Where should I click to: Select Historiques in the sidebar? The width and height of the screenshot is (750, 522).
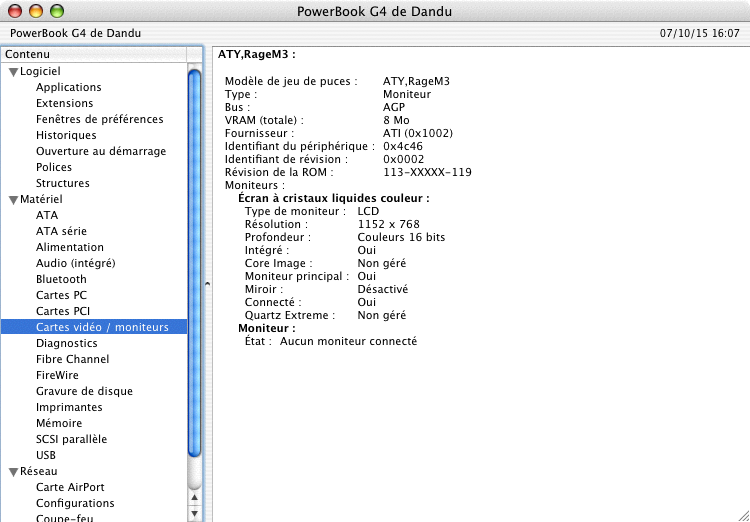(x=66, y=135)
